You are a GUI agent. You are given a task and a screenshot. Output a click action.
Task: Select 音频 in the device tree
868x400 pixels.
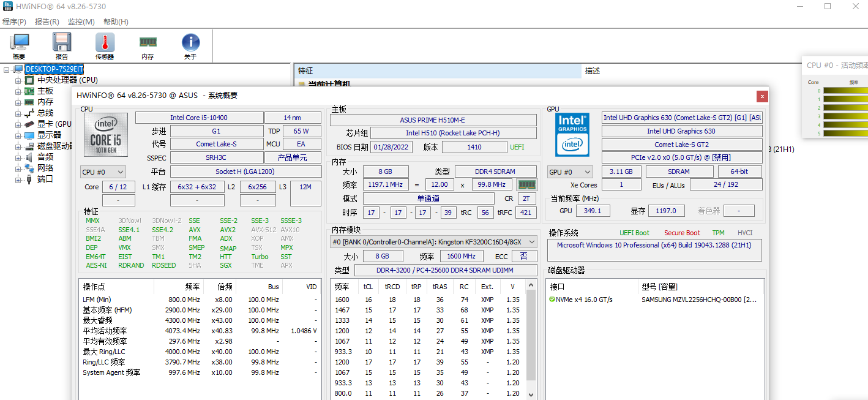point(45,157)
